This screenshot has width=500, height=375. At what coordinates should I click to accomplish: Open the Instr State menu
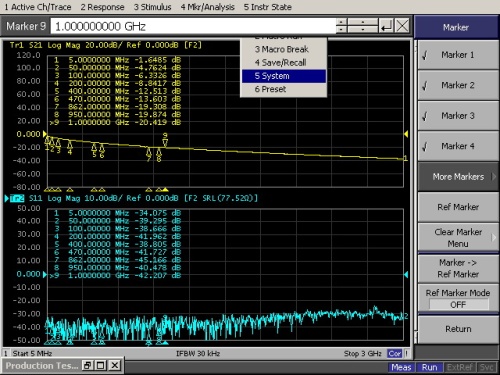click(x=268, y=7)
